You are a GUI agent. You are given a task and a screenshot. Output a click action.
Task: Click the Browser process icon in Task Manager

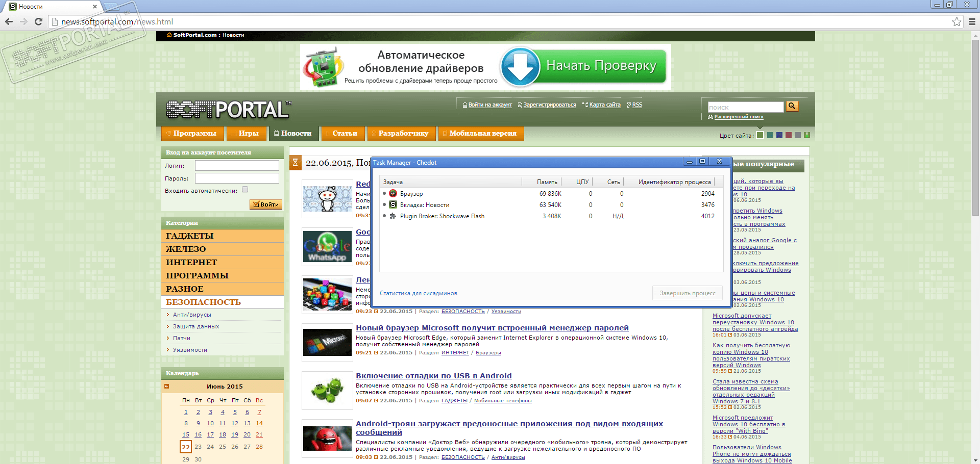coord(393,194)
